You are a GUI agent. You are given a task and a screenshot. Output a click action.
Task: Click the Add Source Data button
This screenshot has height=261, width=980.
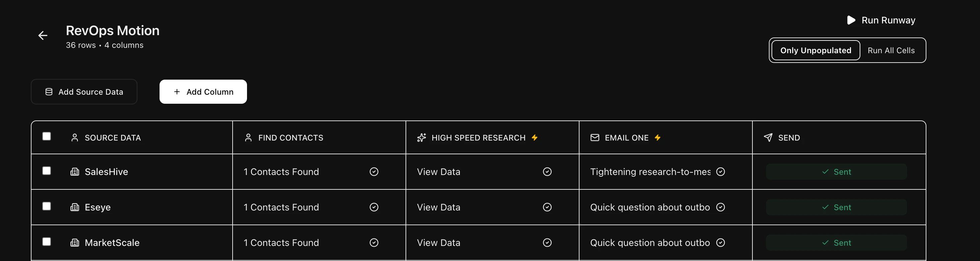point(84,92)
